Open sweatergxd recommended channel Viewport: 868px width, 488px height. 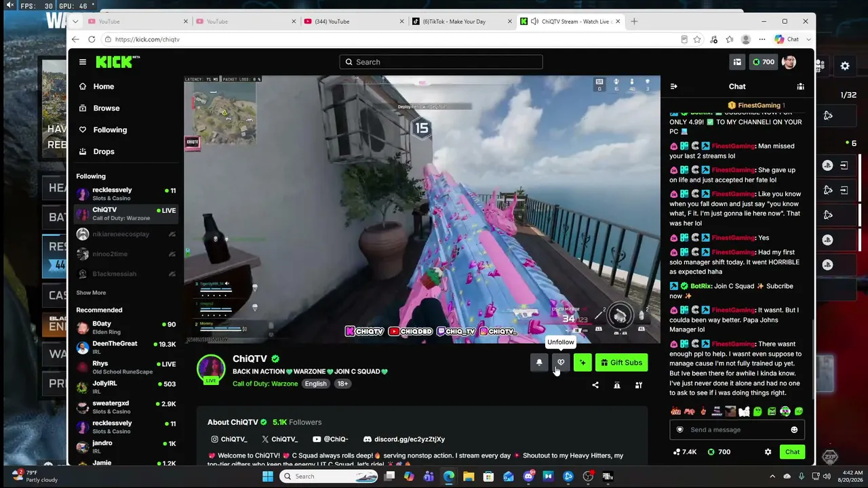126,407
